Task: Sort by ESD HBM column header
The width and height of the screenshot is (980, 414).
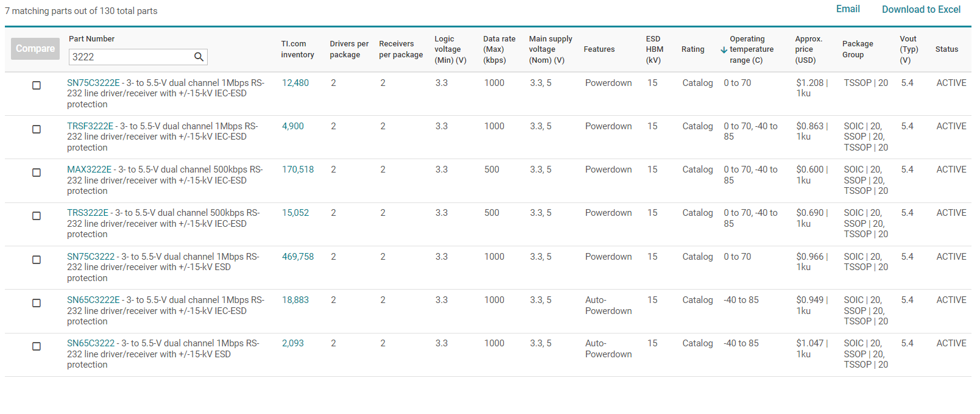Action: (x=654, y=49)
